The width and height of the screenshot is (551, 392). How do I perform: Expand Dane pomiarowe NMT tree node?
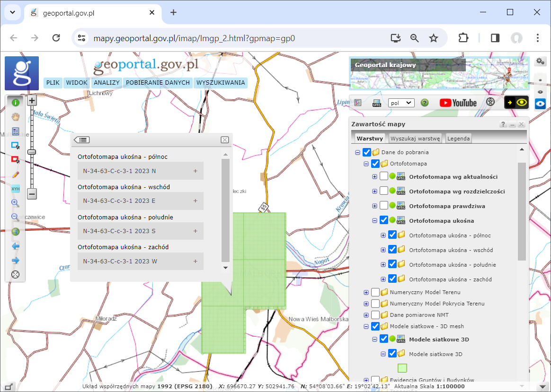366,315
